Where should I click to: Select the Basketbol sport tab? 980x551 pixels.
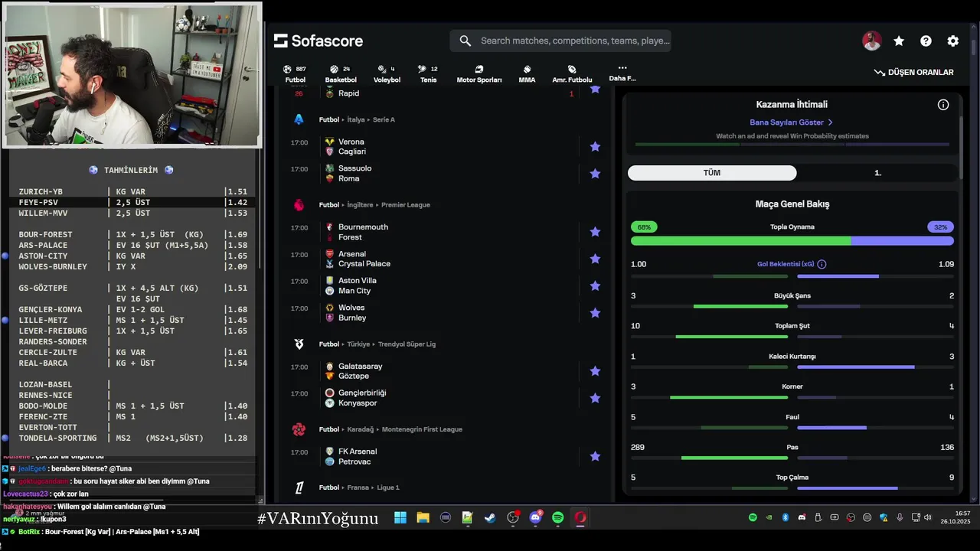click(341, 73)
